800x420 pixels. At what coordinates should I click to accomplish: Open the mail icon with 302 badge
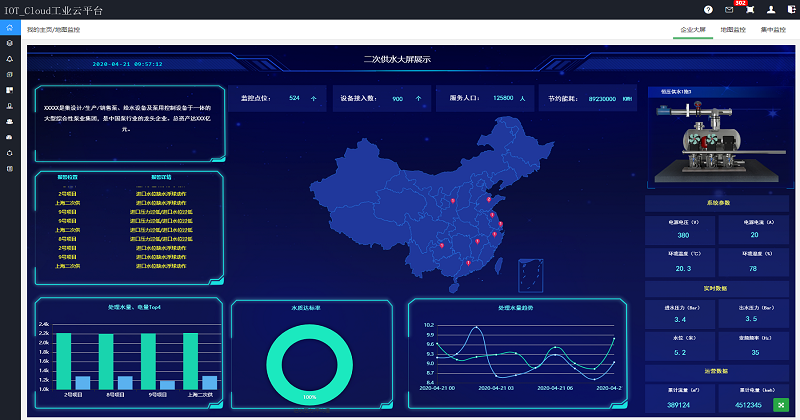729,10
